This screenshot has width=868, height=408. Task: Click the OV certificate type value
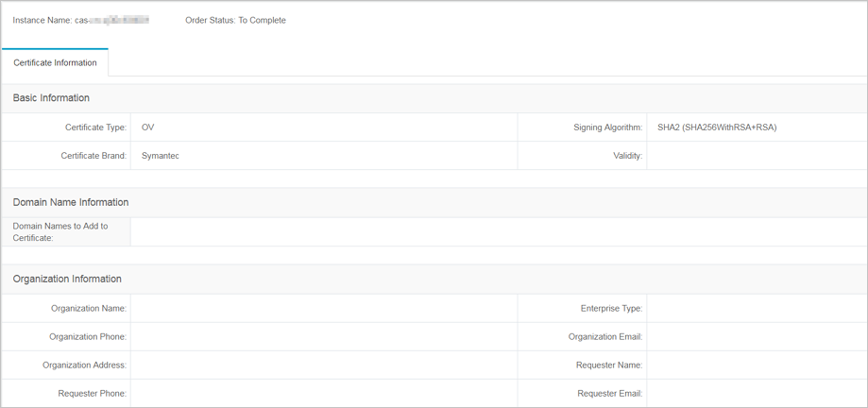pos(147,127)
